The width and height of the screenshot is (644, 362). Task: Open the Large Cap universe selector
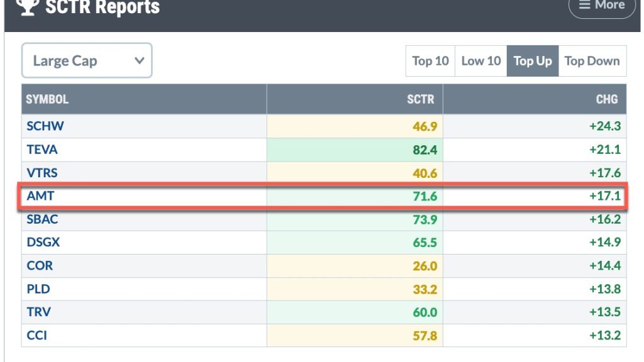(x=87, y=60)
